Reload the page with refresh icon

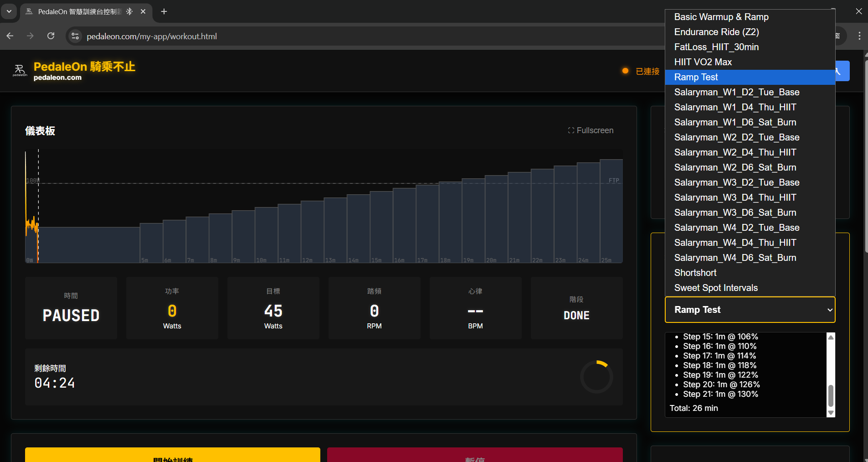pos(51,36)
